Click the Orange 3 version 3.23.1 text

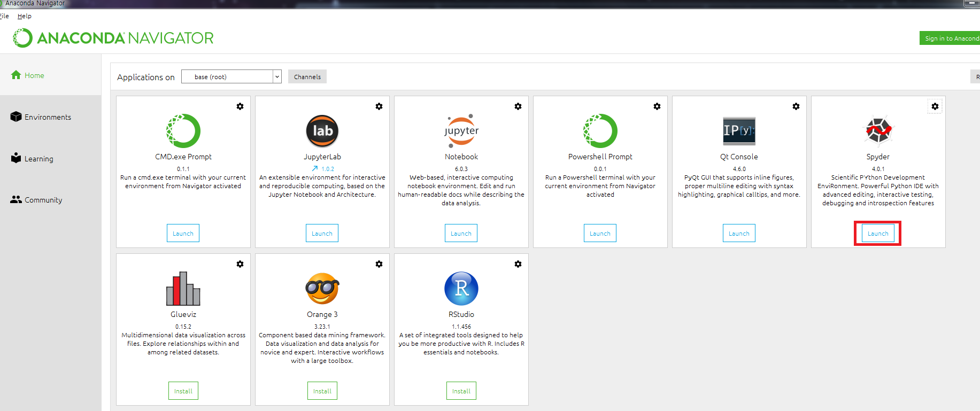tap(322, 327)
